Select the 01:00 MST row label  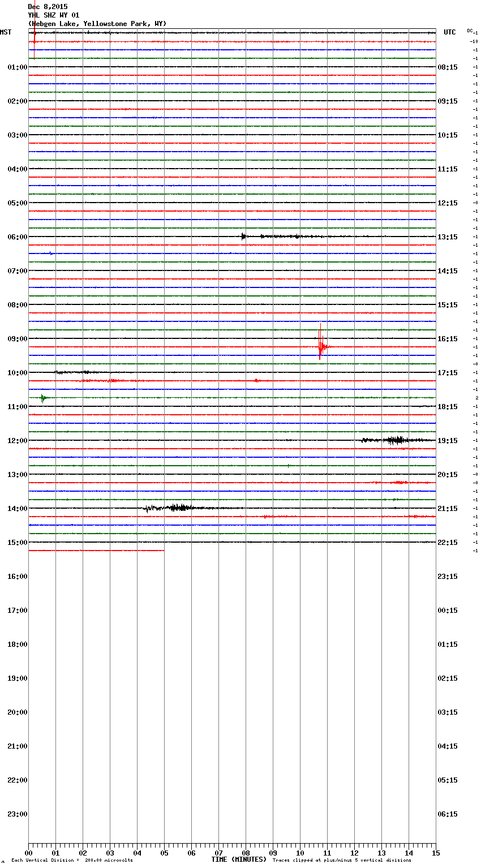point(18,67)
